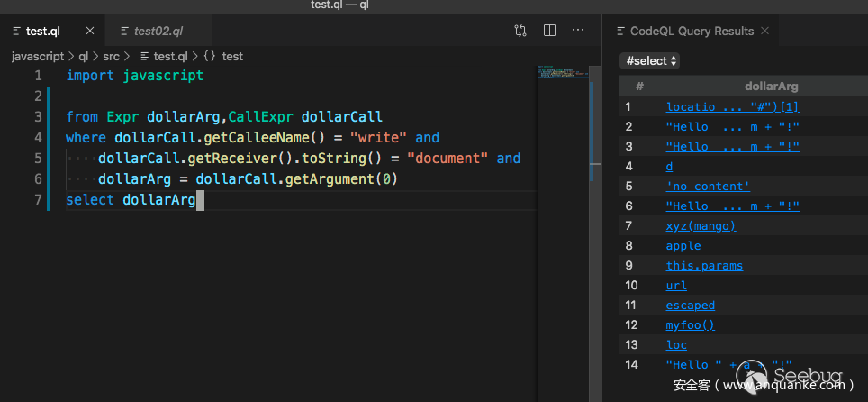Open the xyz(mango) result link
Image resolution: width=868 pixels, height=402 pixels.
tap(701, 226)
